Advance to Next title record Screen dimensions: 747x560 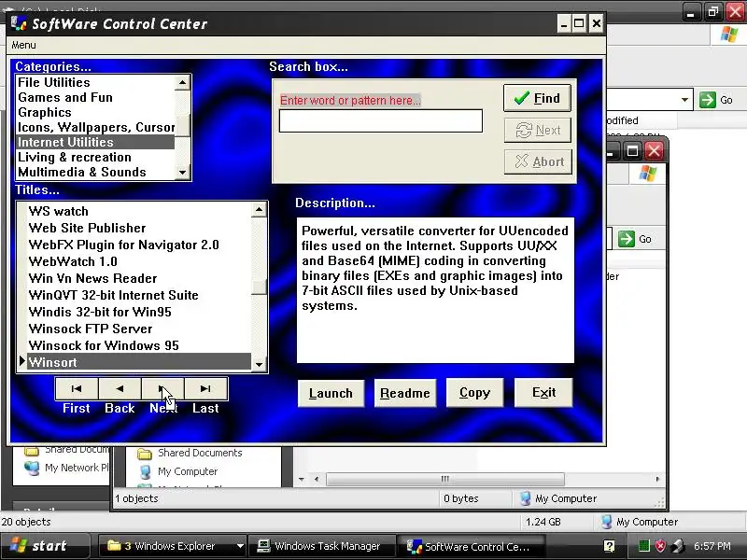(162, 389)
